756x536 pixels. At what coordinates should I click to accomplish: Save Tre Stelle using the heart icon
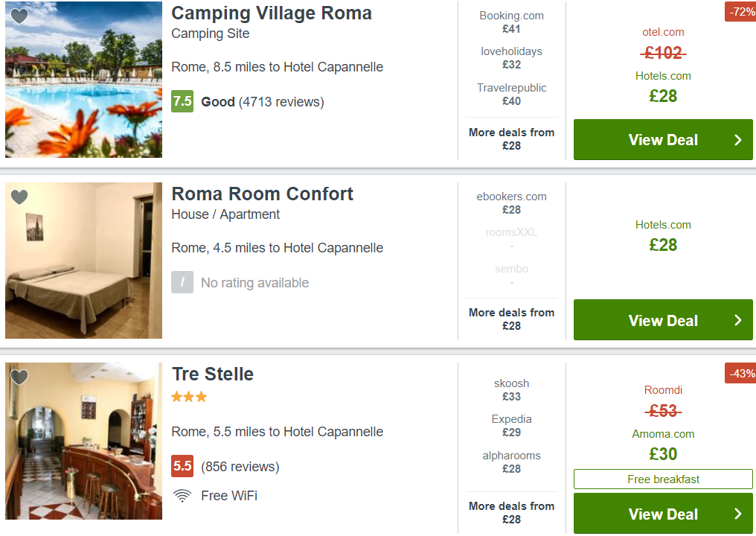[x=19, y=377]
